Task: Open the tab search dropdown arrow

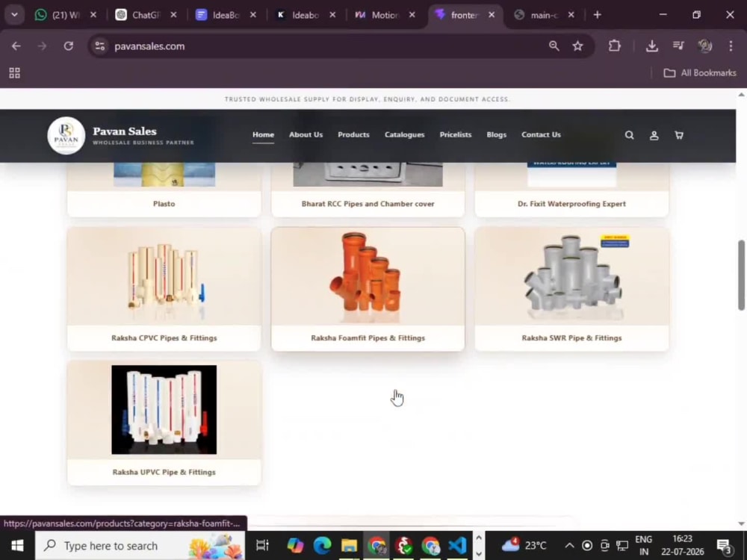Action: click(14, 15)
